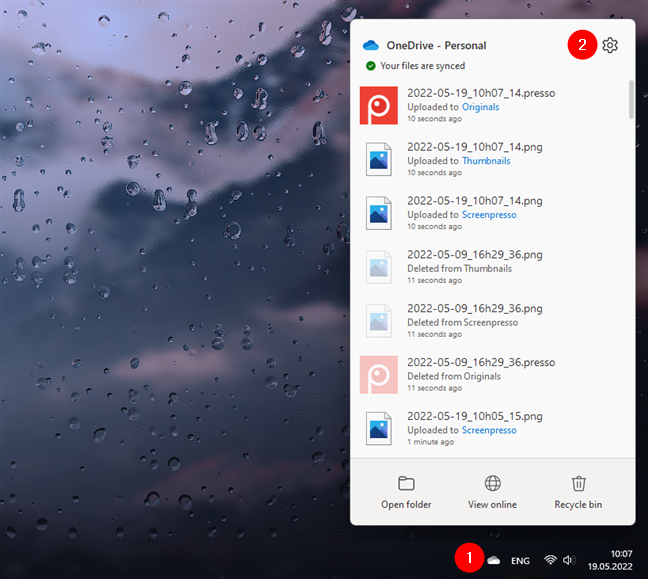Click 'Deleted from Screenpresso' text

click(x=462, y=322)
